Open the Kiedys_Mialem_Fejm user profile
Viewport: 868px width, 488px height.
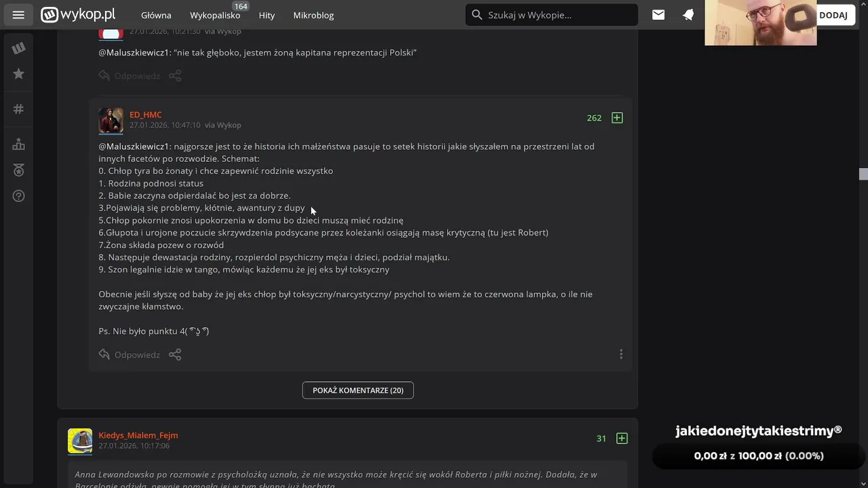(x=138, y=435)
